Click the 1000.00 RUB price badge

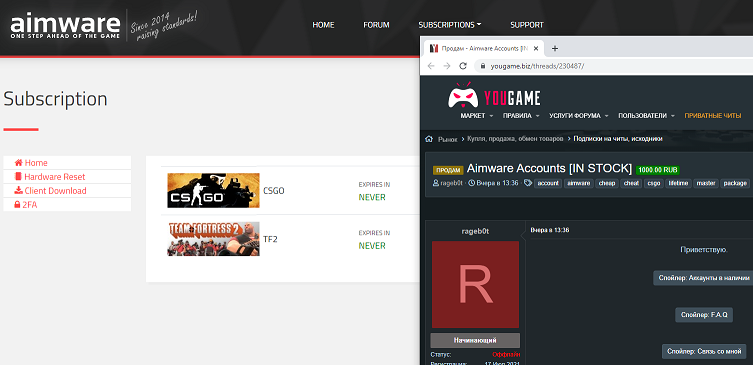pos(657,170)
